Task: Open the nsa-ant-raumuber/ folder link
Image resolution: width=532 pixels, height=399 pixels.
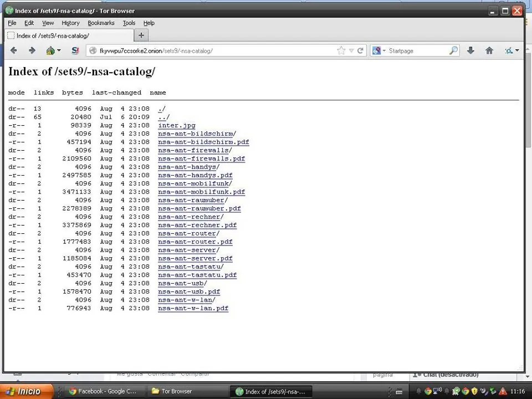Action: tap(193, 200)
